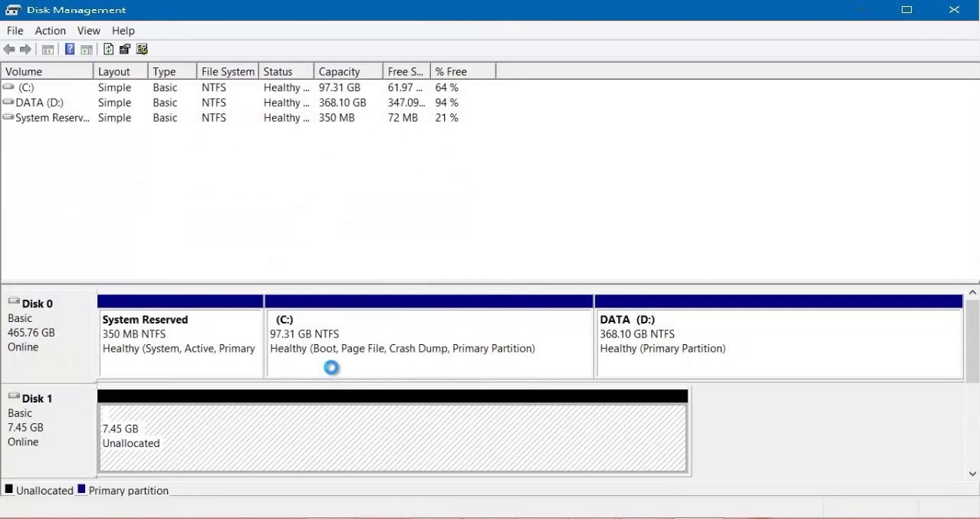Click the Back navigation arrow icon

pos(8,49)
